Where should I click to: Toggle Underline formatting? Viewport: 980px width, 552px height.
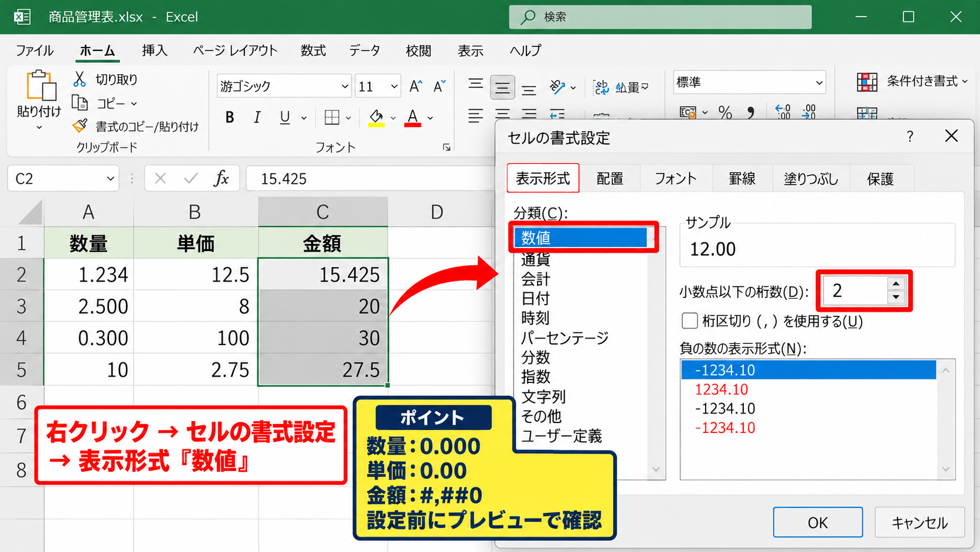pyautogui.click(x=285, y=117)
